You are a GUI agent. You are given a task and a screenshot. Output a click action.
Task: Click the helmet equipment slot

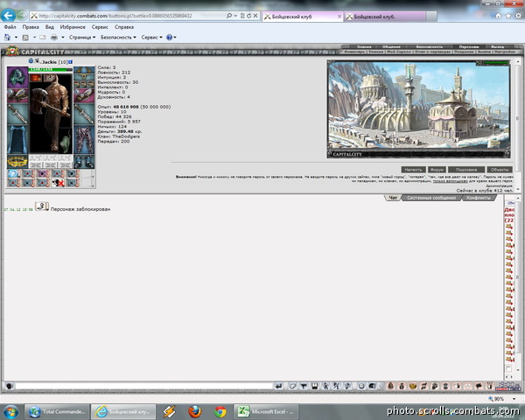click(x=17, y=77)
